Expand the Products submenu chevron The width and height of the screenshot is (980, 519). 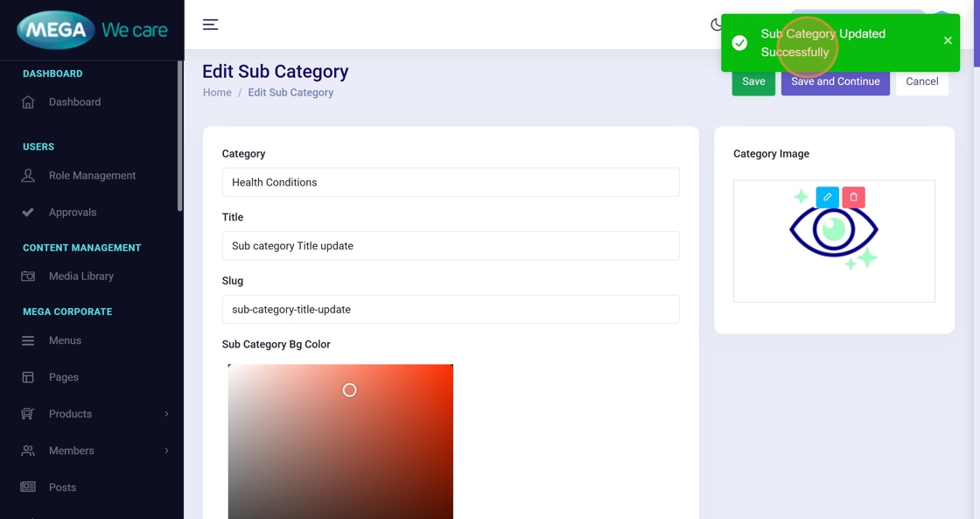pyautogui.click(x=166, y=414)
